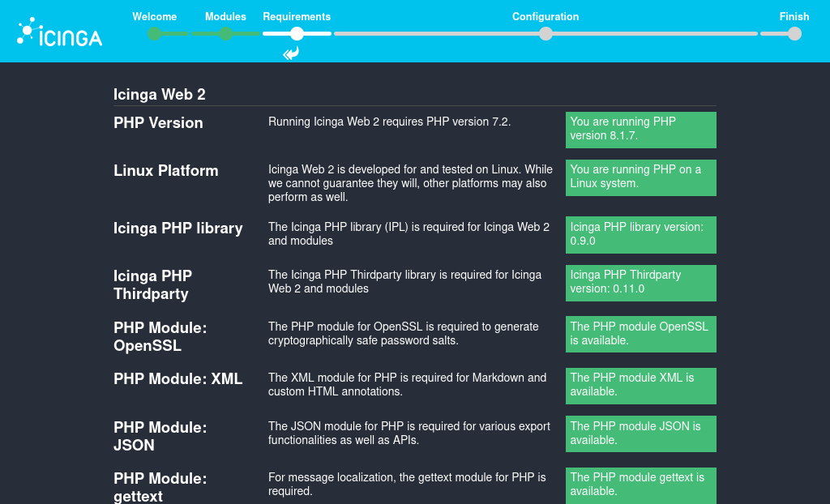Viewport: 830px width, 504px height.
Task: Select the rewind arrow below Requirements
Action: (x=289, y=53)
